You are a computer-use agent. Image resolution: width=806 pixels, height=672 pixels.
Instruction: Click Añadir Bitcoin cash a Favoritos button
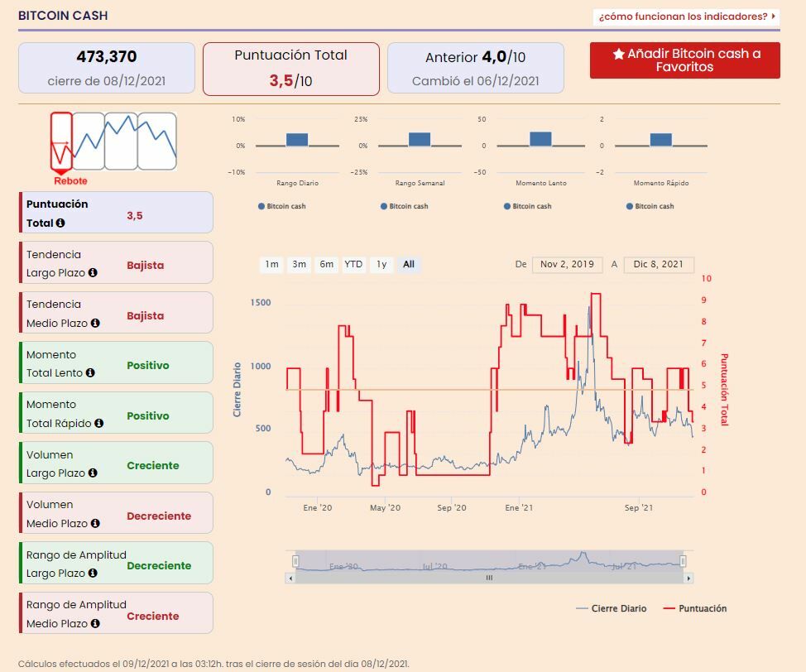coord(684,60)
